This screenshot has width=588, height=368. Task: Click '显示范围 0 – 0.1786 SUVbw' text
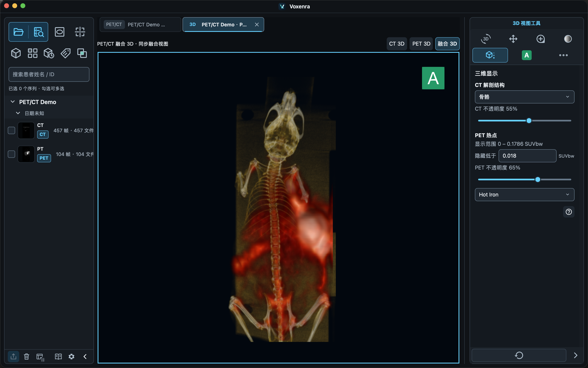coord(509,144)
